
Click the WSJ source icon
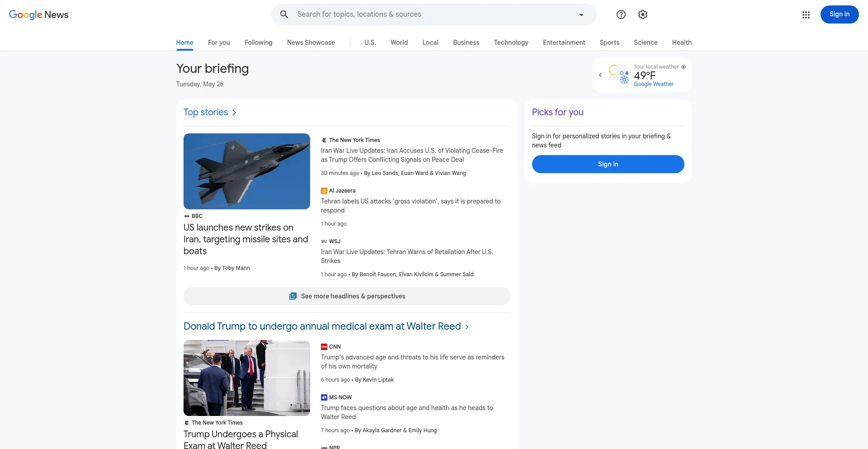324,241
